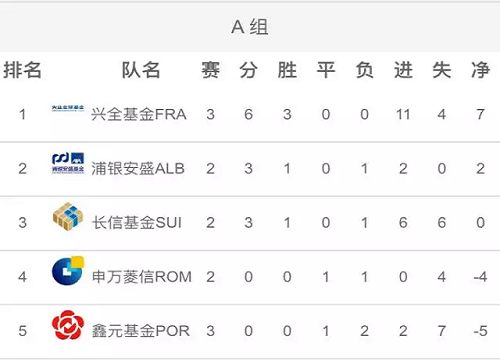
Task: Open team 鑫元基金POR
Action: (x=141, y=331)
